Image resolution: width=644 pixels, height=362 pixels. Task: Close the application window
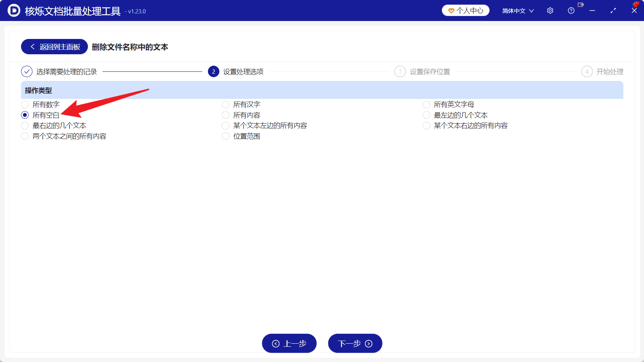point(634,11)
